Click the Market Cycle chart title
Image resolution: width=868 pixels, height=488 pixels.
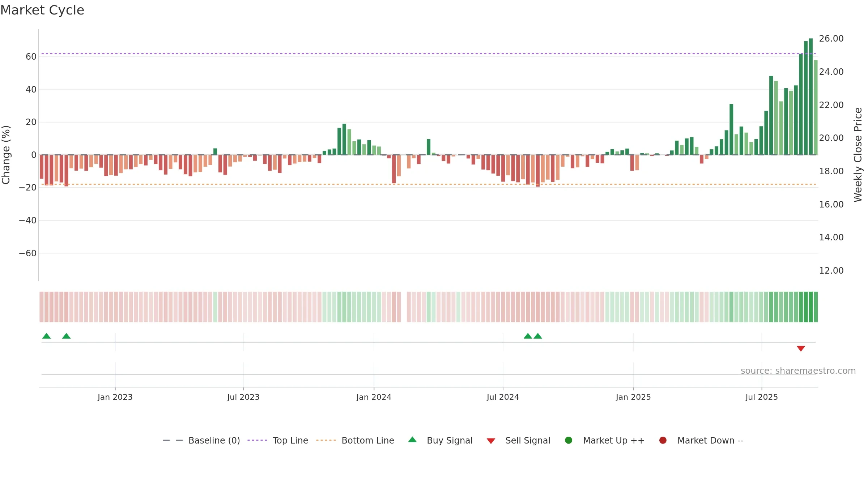pyautogui.click(x=42, y=10)
